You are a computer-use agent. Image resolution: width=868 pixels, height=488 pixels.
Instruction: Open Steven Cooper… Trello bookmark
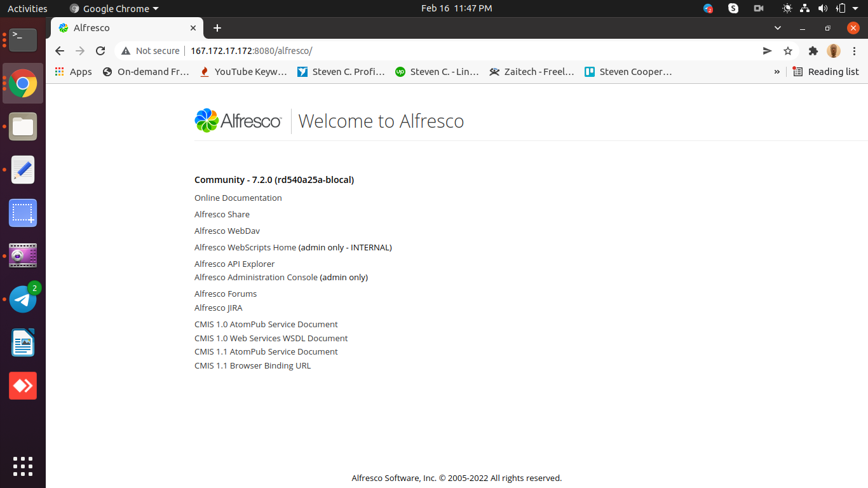[628, 72]
